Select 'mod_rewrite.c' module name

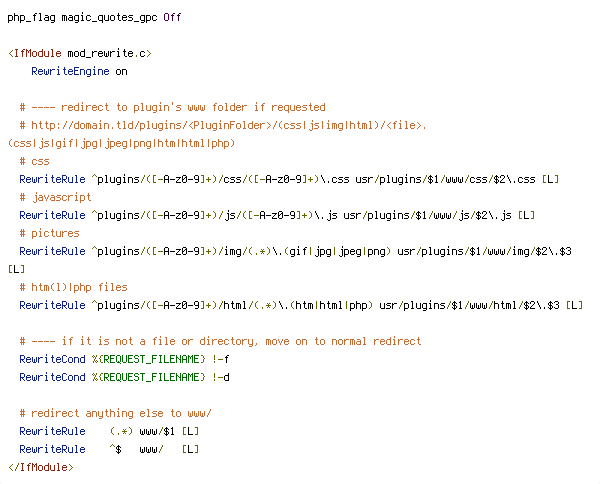tap(106, 53)
